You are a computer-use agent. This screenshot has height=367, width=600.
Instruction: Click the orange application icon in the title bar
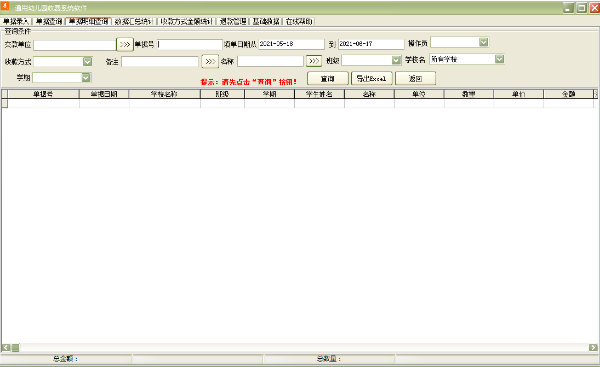point(5,6)
